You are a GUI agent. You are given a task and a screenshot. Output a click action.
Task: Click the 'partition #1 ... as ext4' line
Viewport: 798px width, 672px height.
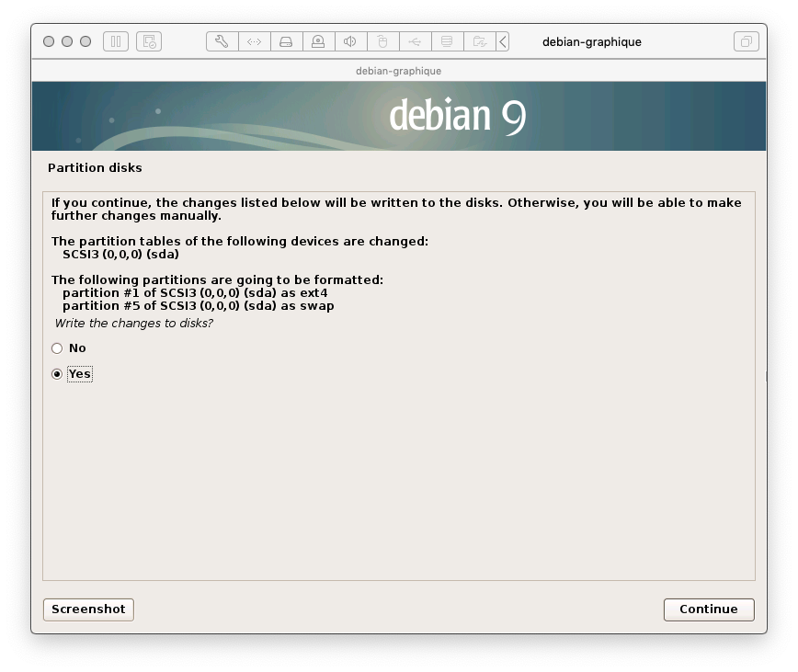(195, 293)
